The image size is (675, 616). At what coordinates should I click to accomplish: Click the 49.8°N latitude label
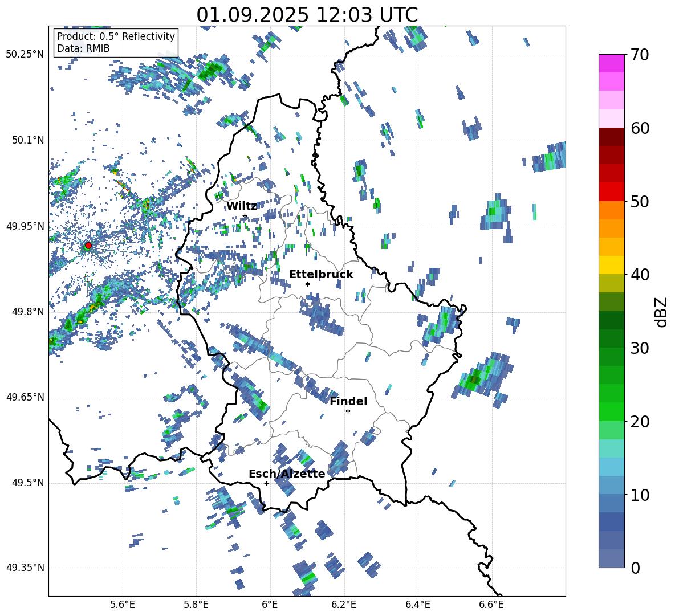[x=27, y=312]
